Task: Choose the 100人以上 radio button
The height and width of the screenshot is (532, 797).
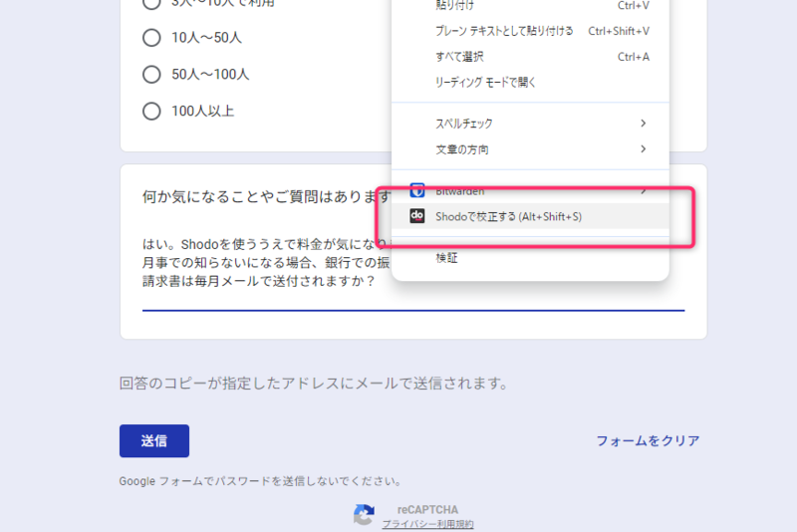Action: (151, 111)
